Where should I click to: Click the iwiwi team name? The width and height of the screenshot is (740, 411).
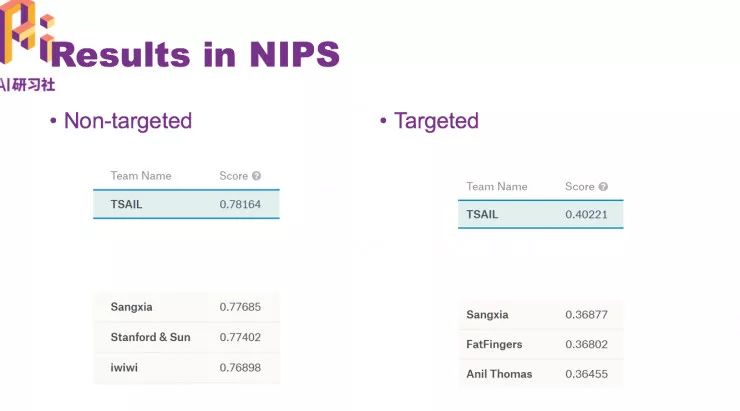125,367
